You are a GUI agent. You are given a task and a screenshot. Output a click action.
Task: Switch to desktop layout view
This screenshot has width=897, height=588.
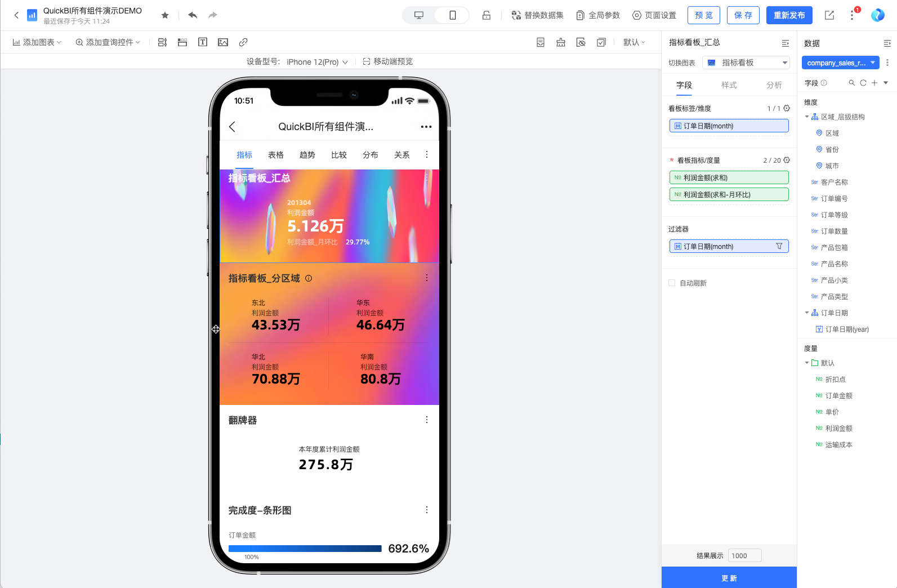pyautogui.click(x=419, y=15)
